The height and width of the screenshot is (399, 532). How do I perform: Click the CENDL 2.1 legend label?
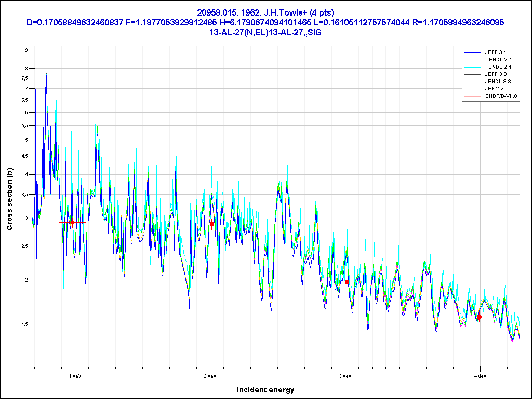point(498,60)
